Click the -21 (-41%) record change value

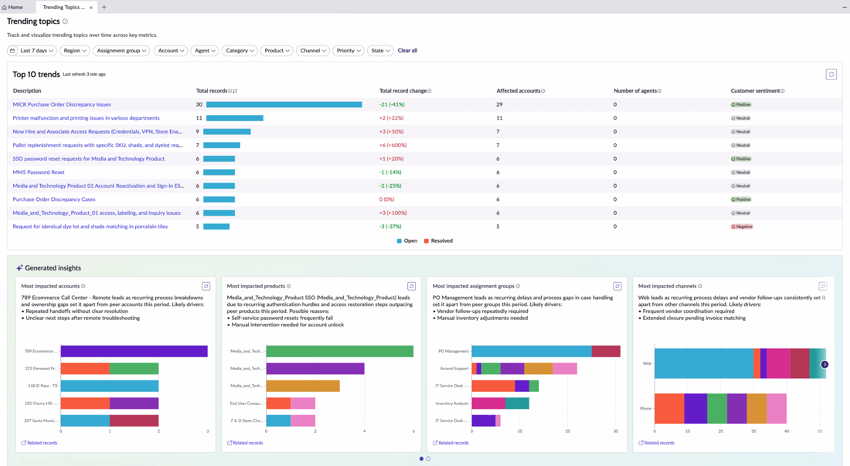pos(392,105)
